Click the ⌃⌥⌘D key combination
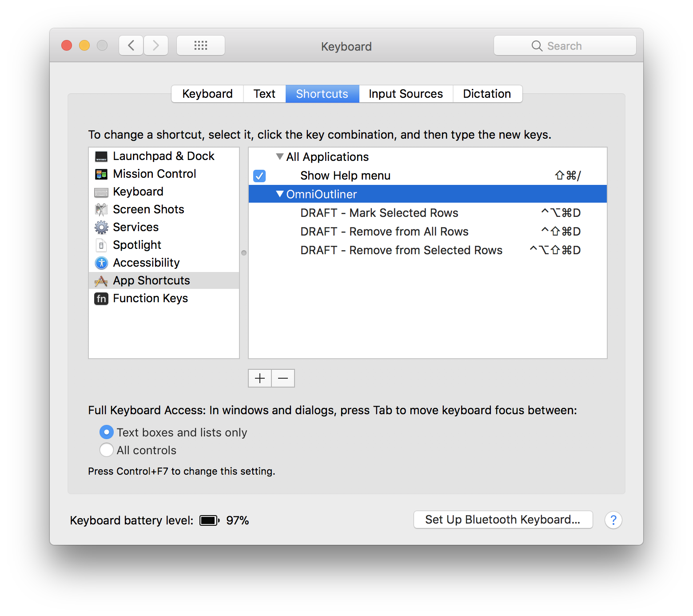 point(561,213)
